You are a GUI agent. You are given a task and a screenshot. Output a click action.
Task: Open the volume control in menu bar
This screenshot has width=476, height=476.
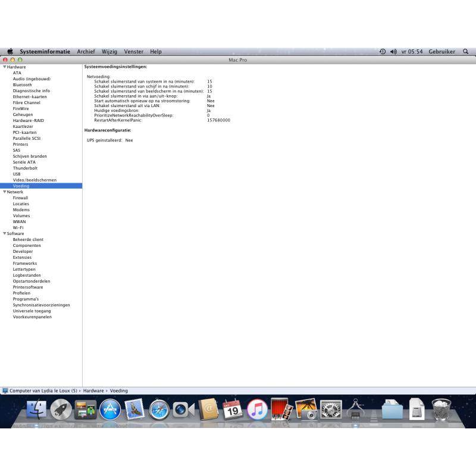[393, 52]
